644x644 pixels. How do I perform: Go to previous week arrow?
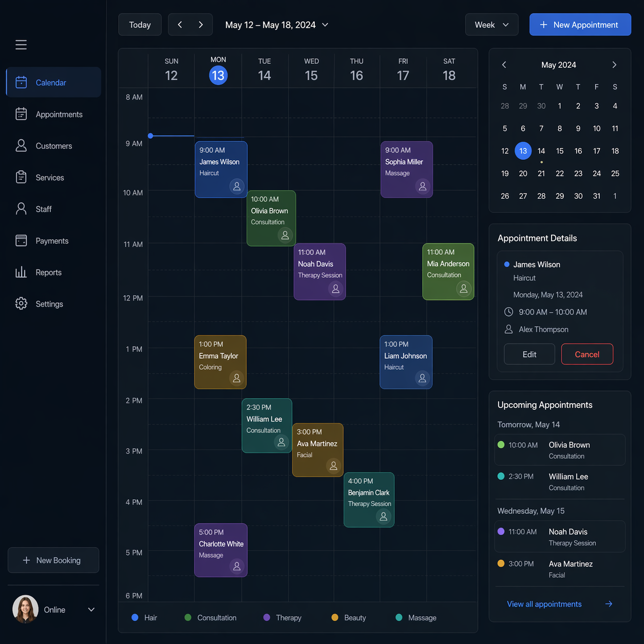[x=180, y=25]
